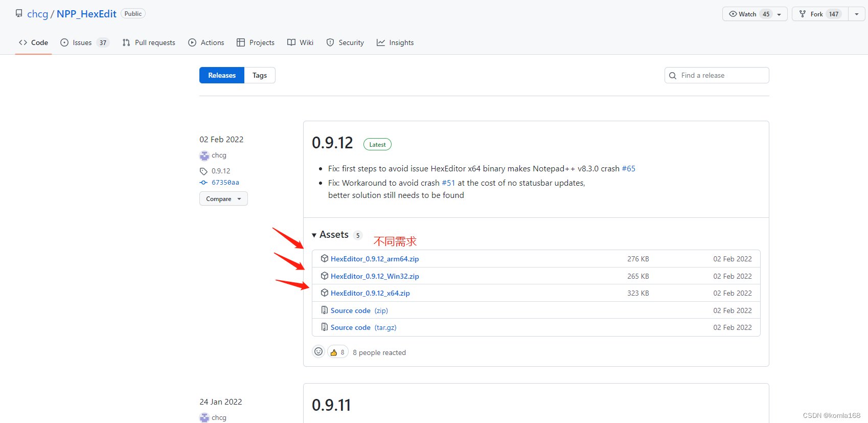The width and height of the screenshot is (868, 423).
Task: Open the Compare dropdown
Action: (223, 199)
